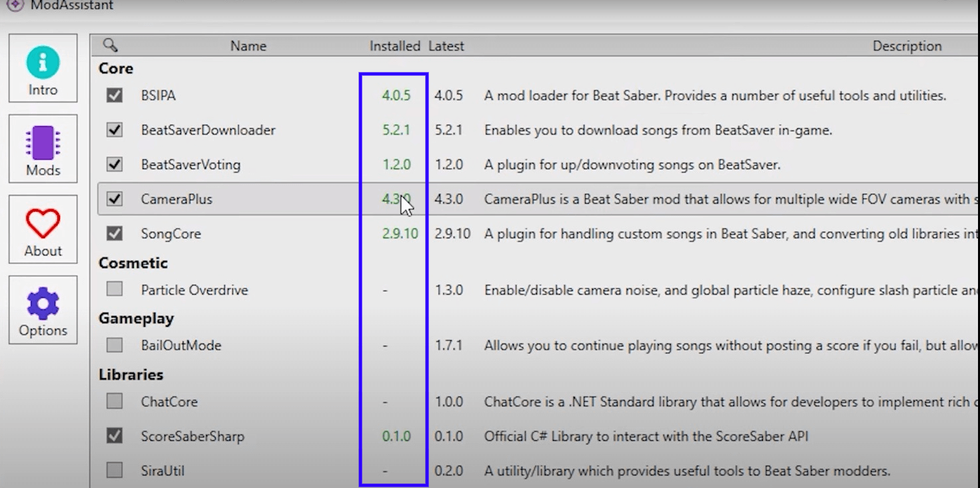The height and width of the screenshot is (488, 980).
Task: Check the SiraUtil library
Action: point(115,471)
